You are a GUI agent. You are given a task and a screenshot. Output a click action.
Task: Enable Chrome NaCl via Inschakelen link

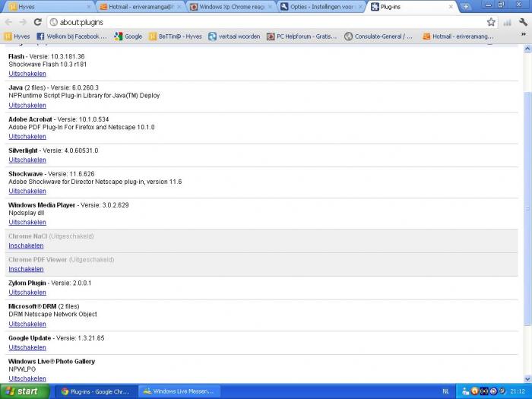26,245
